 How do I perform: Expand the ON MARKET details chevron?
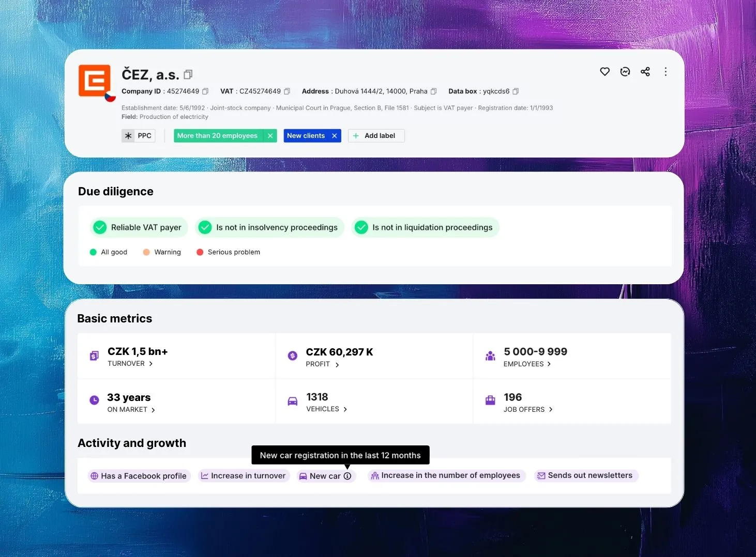(x=153, y=410)
